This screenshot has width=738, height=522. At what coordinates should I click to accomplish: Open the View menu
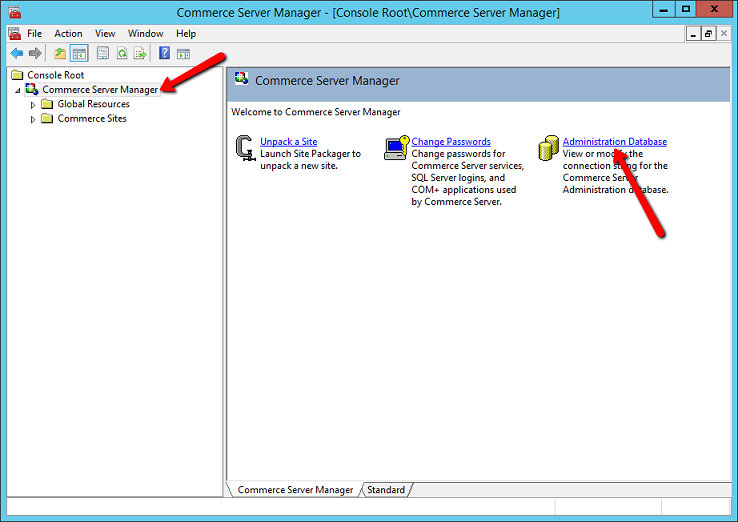pos(105,33)
